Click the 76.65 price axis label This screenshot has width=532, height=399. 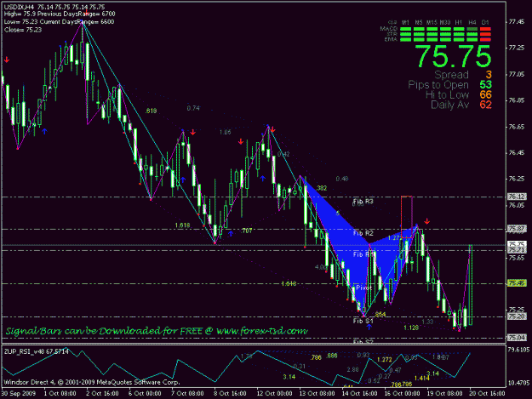pos(517,127)
